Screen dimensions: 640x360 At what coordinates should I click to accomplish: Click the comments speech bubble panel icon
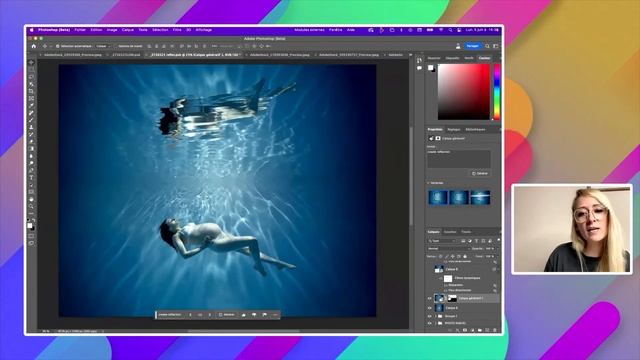420,68
